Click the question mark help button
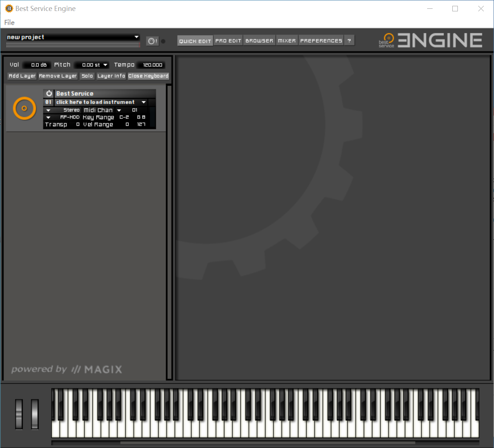The height and width of the screenshot is (448, 494). click(349, 41)
